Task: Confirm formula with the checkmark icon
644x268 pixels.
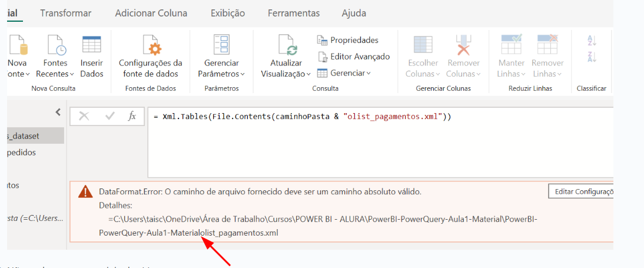Action: [x=109, y=116]
